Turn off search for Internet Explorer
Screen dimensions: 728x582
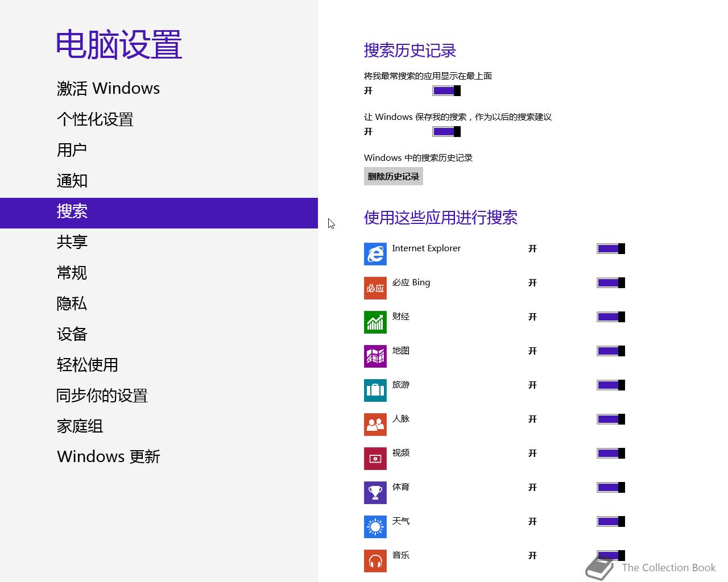[x=611, y=249]
